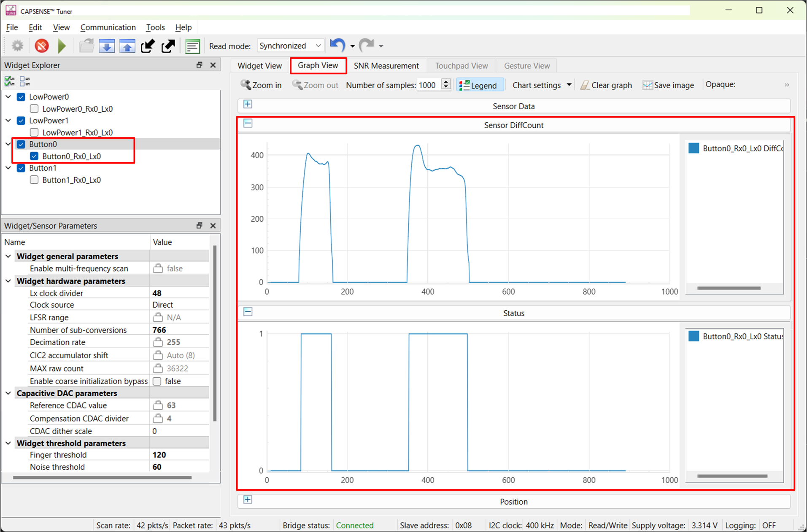Click the blue undo arrow

pos(337,45)
